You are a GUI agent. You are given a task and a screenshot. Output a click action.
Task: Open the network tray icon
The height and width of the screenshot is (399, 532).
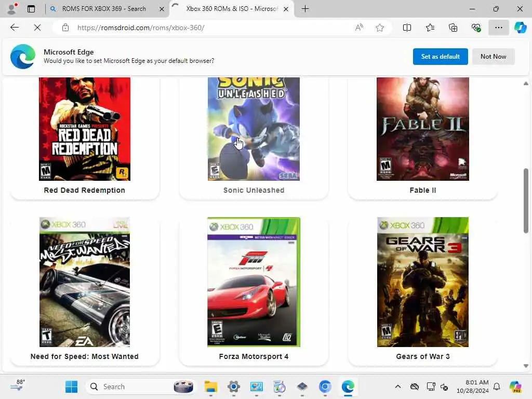click(x=431, y=387)
